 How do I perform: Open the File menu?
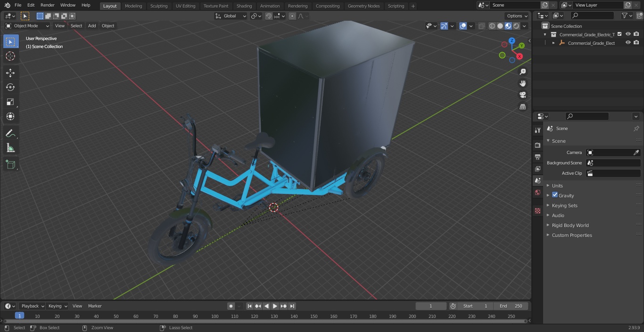[x=18, y=5]
